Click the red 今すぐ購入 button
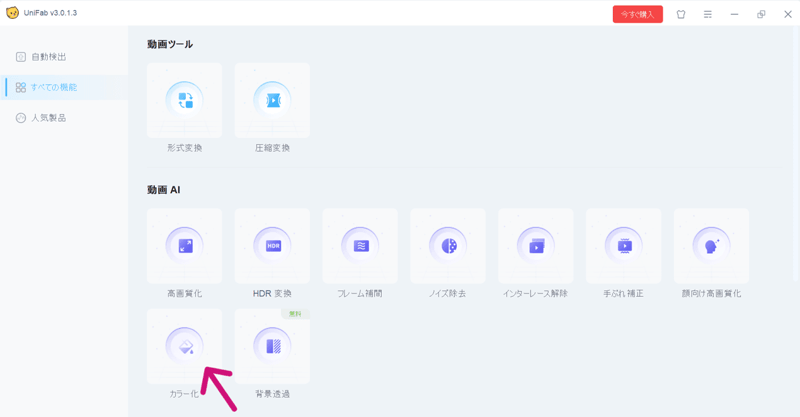Image resolution: width=800 pixels, height=417 pixels. (x=638, y=14)
